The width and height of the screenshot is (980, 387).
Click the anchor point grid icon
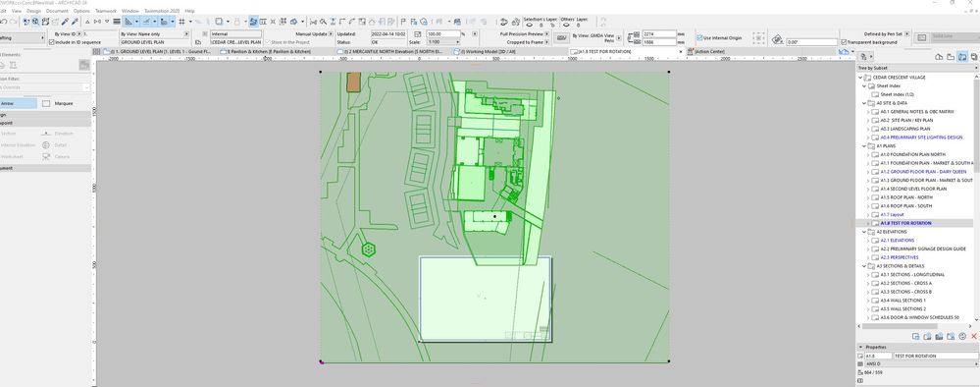(758, 38)
